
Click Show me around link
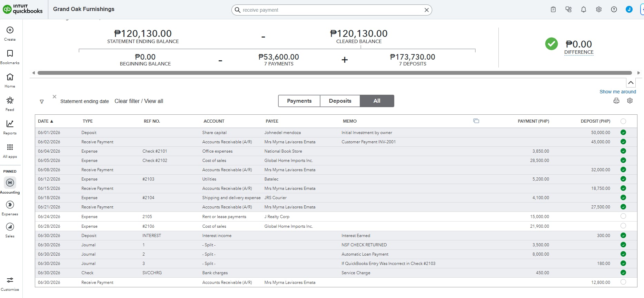coord(617,92)
